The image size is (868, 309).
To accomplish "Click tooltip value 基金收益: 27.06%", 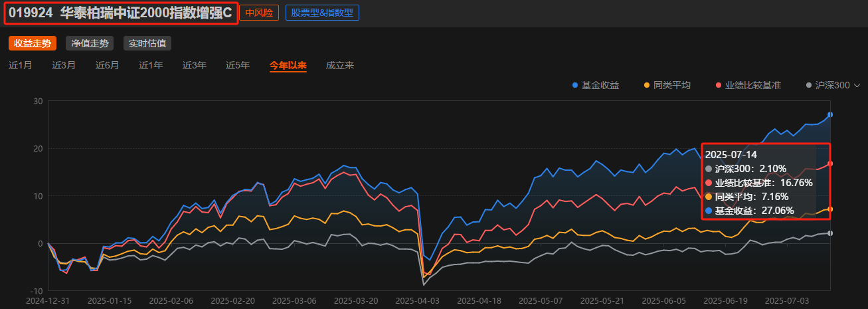I will click(750, 211).
